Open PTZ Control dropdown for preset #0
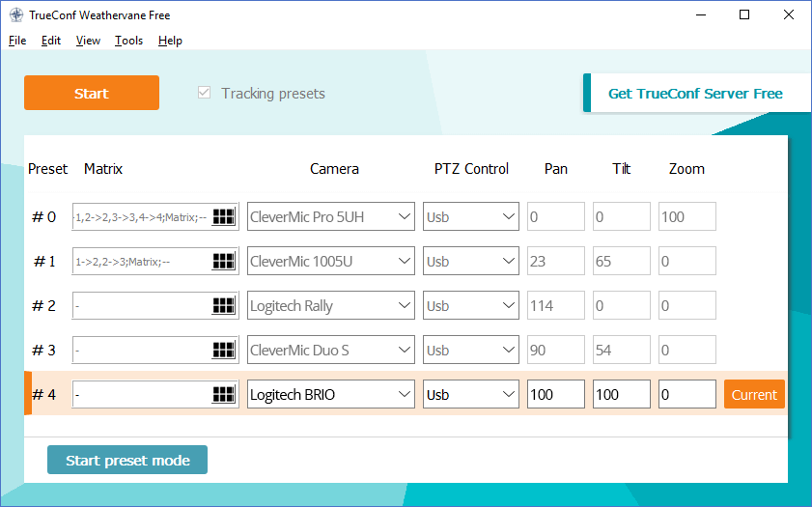 [x=471, y=216]
